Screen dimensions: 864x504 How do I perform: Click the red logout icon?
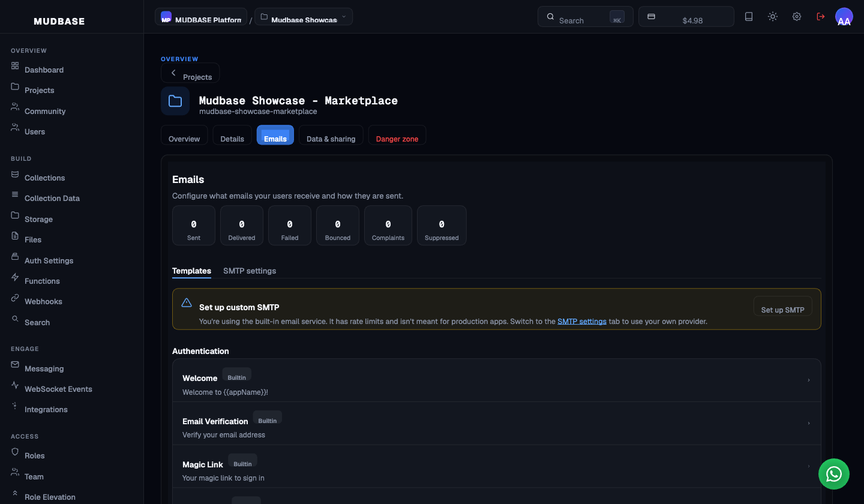click(x=821, y=17)
